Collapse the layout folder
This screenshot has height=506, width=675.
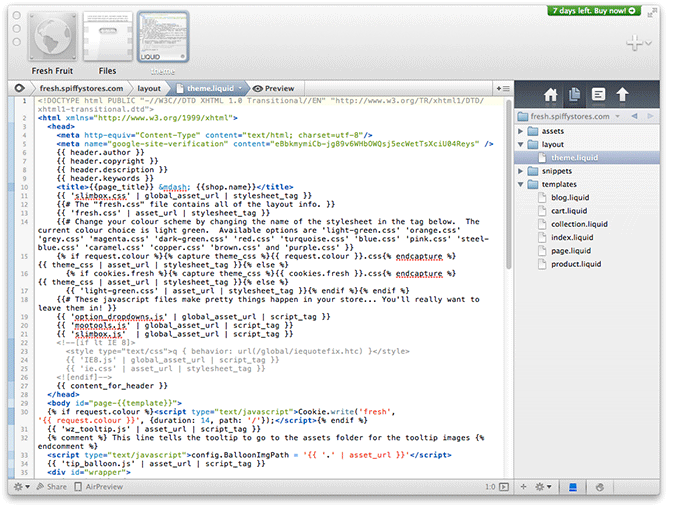[520, 144]
